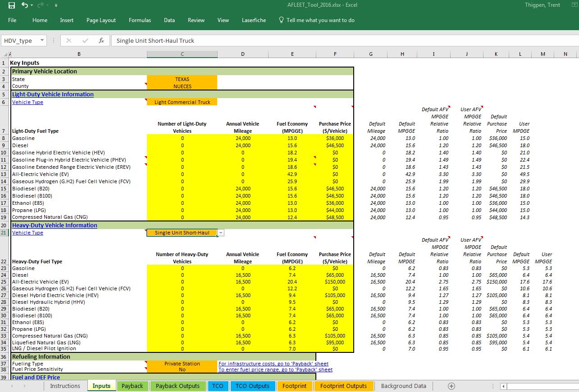
Task: Open the Payback sheet tab
Action: [x=132, y=386]
